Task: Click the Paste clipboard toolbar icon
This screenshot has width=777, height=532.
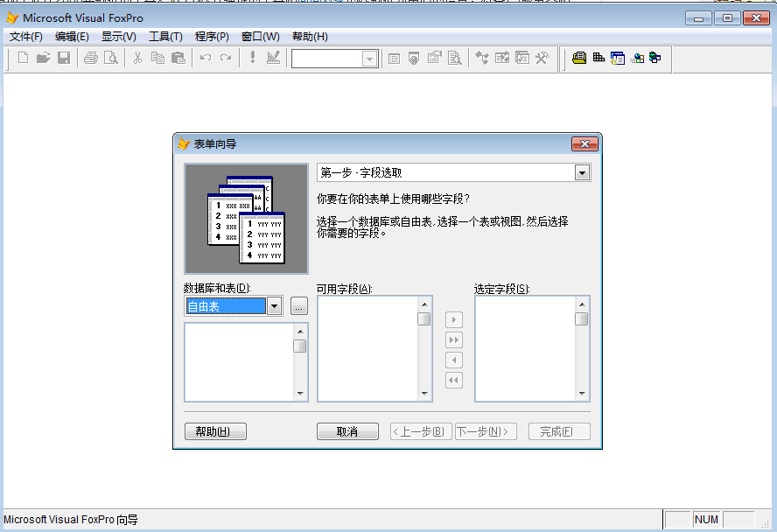Action: (x=178, y=58)
